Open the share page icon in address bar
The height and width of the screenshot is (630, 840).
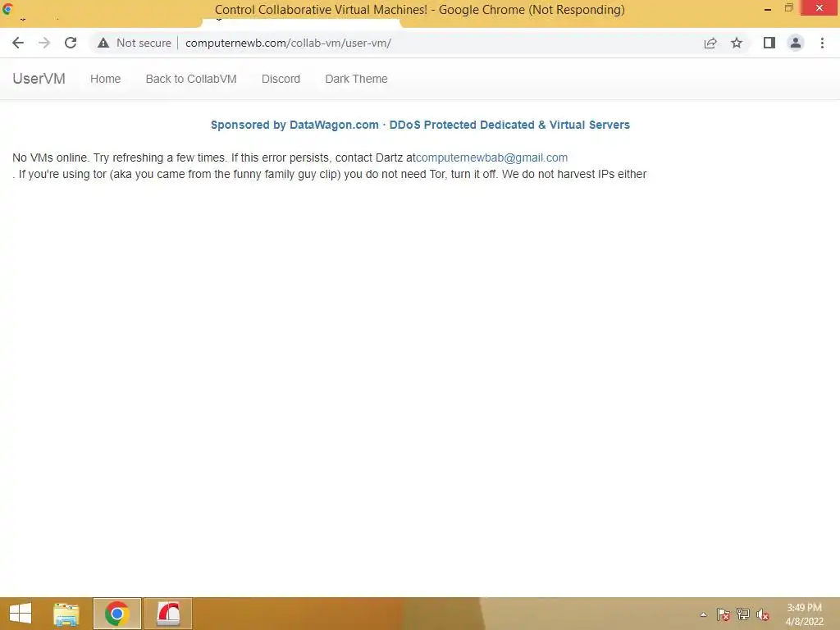pyautogui.click(x=710, y=43)
